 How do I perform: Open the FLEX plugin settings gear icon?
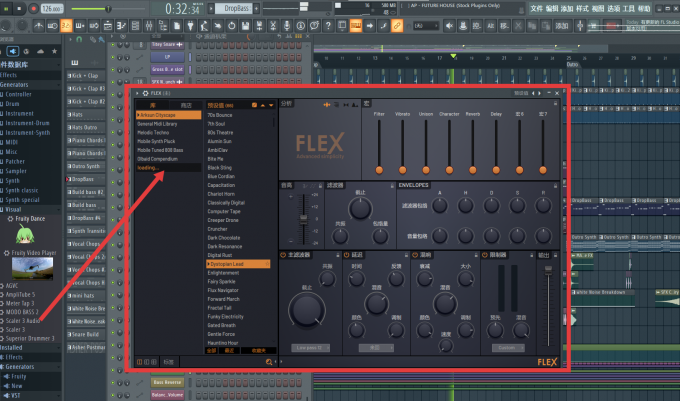pyautogui.click(x=146, y=93)
